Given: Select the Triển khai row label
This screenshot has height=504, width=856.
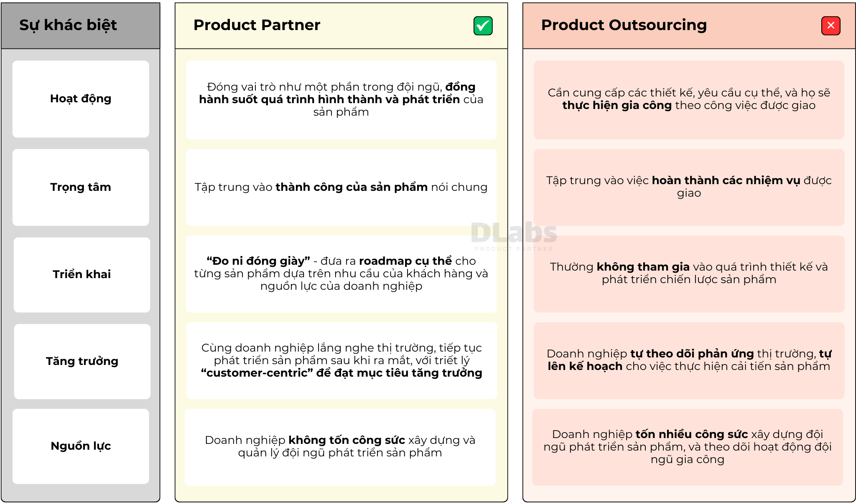Looking at the screenshot, I should (x=82, y=274).
